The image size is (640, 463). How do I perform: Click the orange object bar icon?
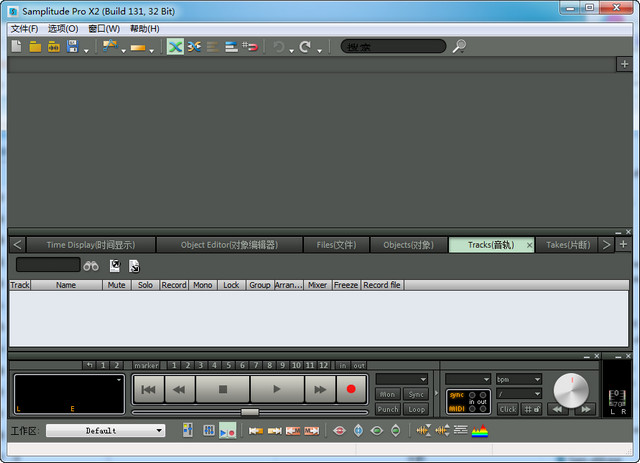click(x=138, y=48)
